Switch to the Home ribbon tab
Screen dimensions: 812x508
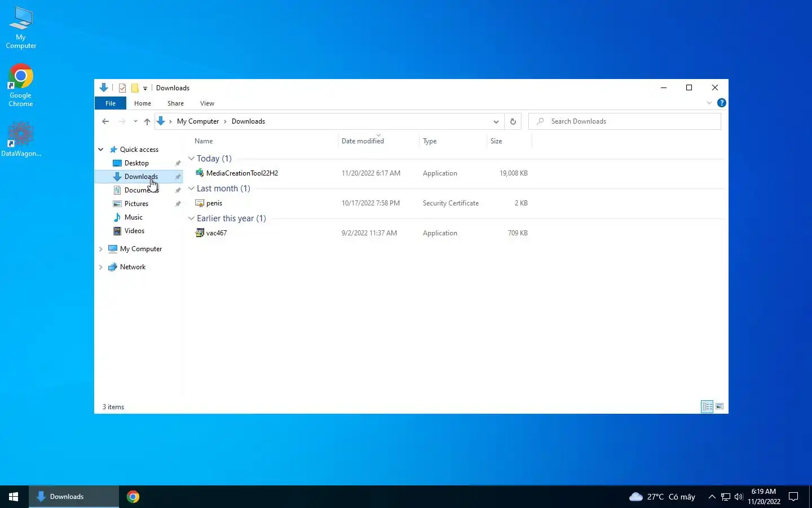click(143, 103)
